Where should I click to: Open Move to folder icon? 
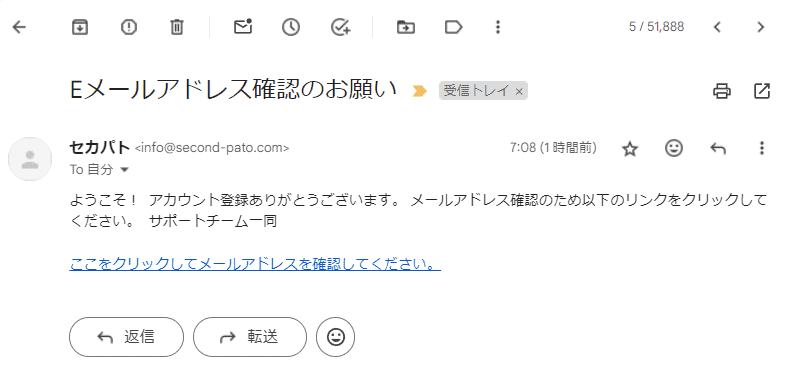click(406, 27)
